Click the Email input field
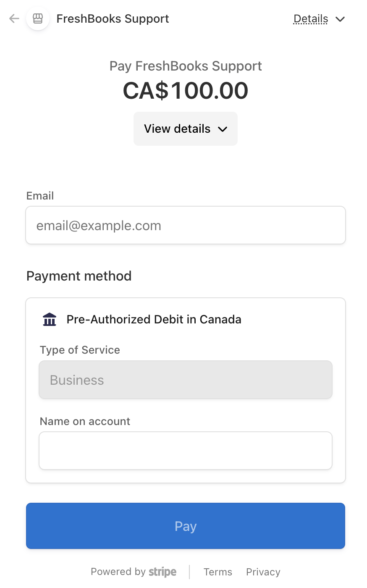The width and height of the screenshot is (367, 588). tap(185, 225)
